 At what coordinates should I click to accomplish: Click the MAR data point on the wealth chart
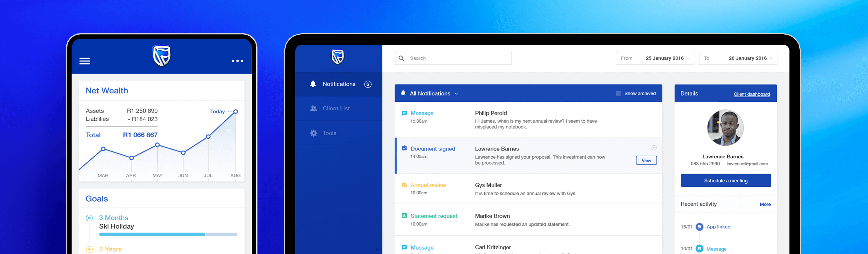[103, 149]
